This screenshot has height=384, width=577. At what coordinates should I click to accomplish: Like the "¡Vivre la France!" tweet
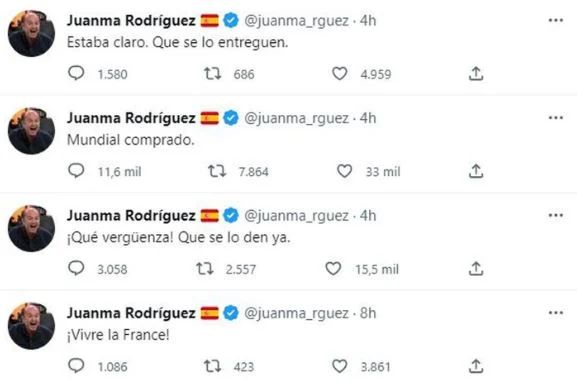pos(339,366)
